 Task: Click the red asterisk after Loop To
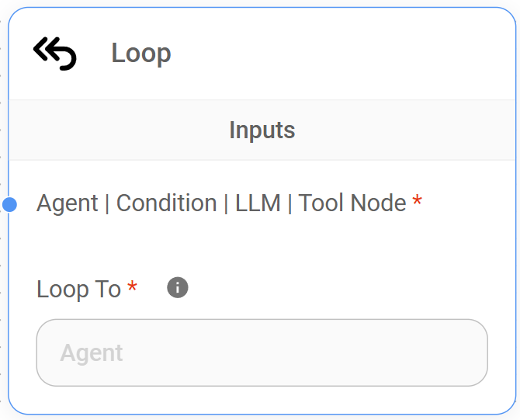click(132, 288)
